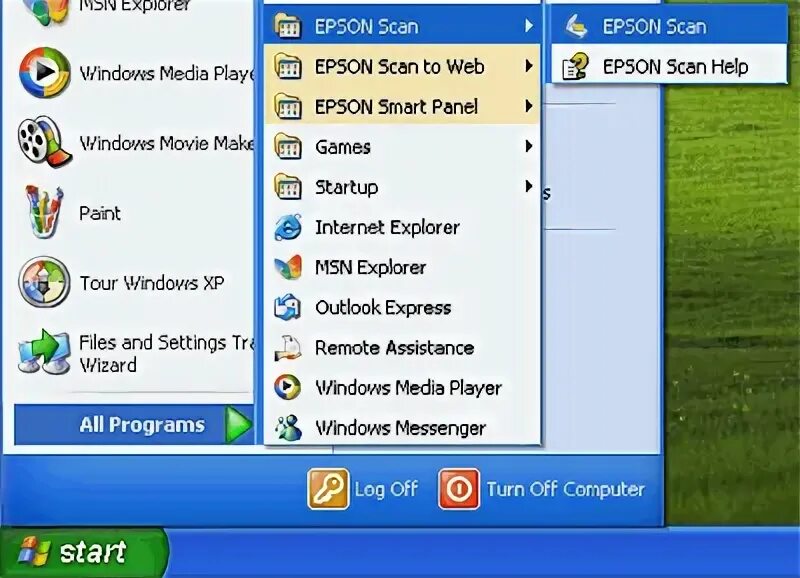Select the EPSON Smart Panel label
The width and height of the screenshot is (800, 578).
point(396,107)
